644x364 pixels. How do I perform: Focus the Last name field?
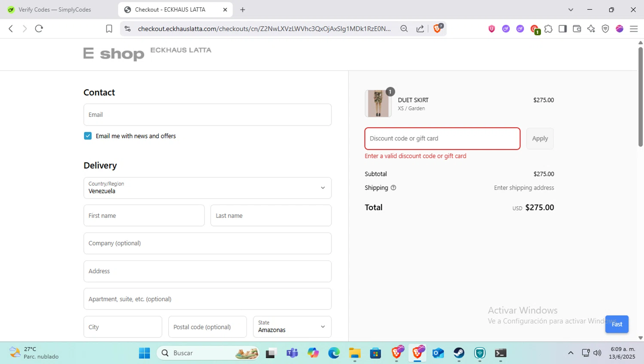pyautogui.click(x=271, y=215)
